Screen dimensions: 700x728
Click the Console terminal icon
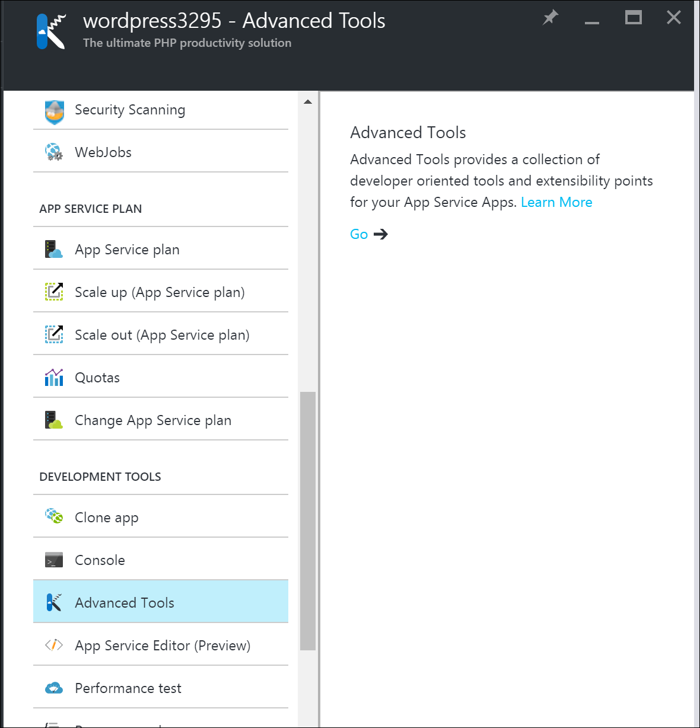54,560
